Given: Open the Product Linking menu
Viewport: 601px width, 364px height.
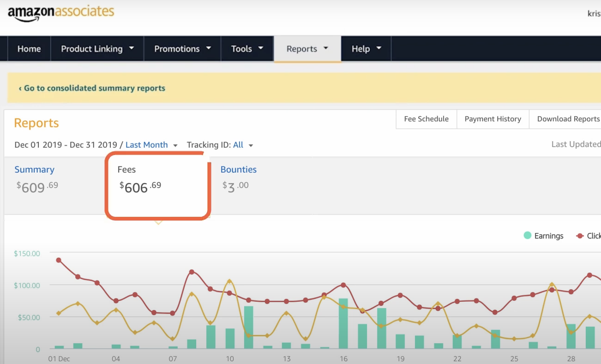Looking at the screenshot, I should tap(97, 49).
